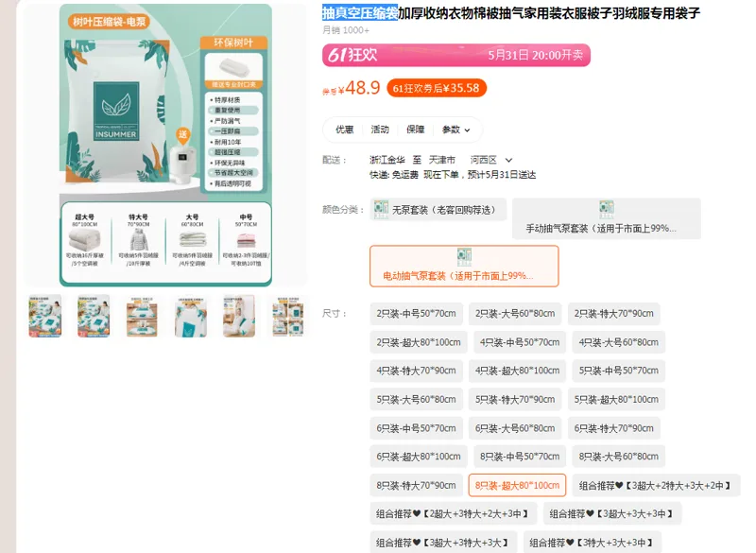Select size 6只装-中号50*70cm
The image size is (756, 553).
click(417, 428)
